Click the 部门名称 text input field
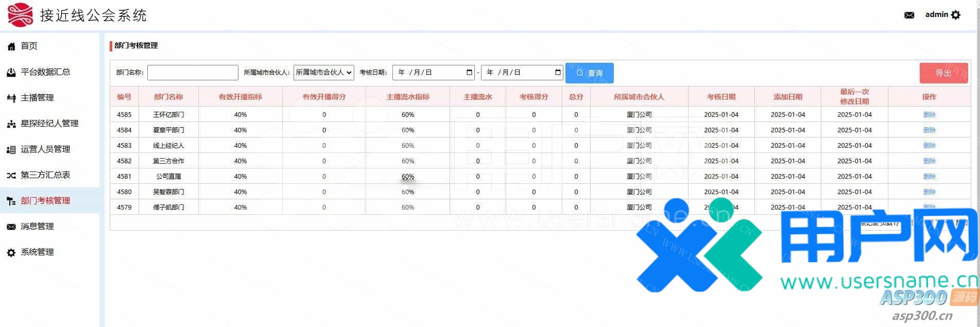Screen dimensions: 980x327 pos(193,73)
